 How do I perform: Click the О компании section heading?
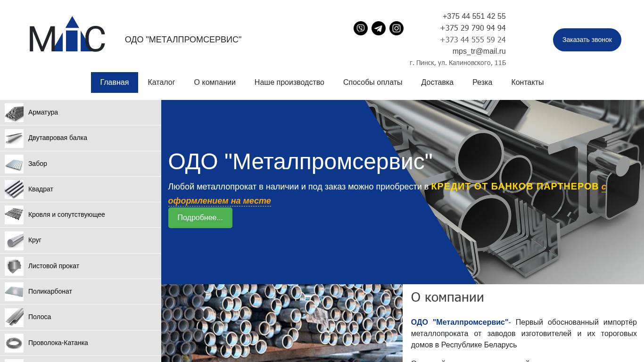(x=447, y=297)
